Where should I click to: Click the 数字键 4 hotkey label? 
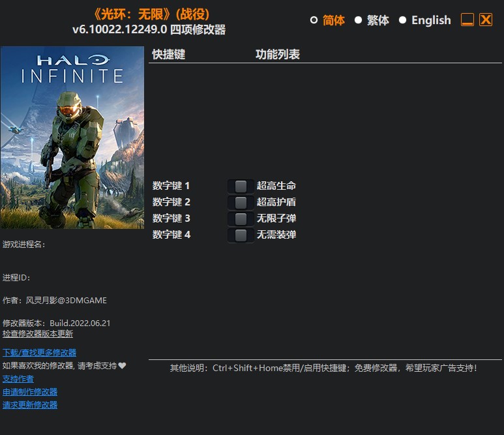[171, 235]
